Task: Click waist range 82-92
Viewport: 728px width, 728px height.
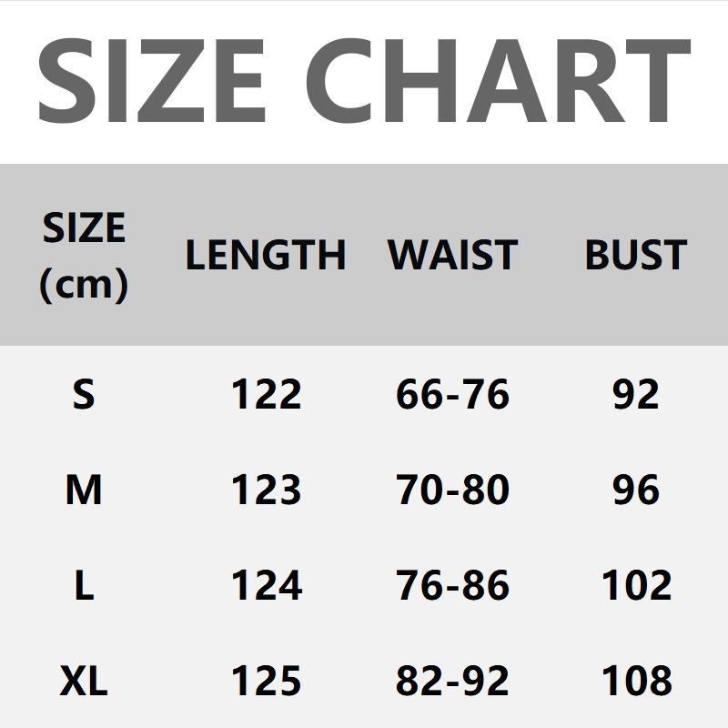Action: coord(452,681)
